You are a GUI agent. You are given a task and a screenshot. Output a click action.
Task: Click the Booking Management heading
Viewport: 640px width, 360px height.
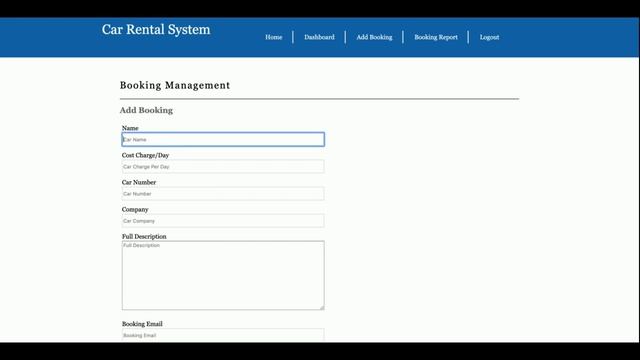coord(175,85)
